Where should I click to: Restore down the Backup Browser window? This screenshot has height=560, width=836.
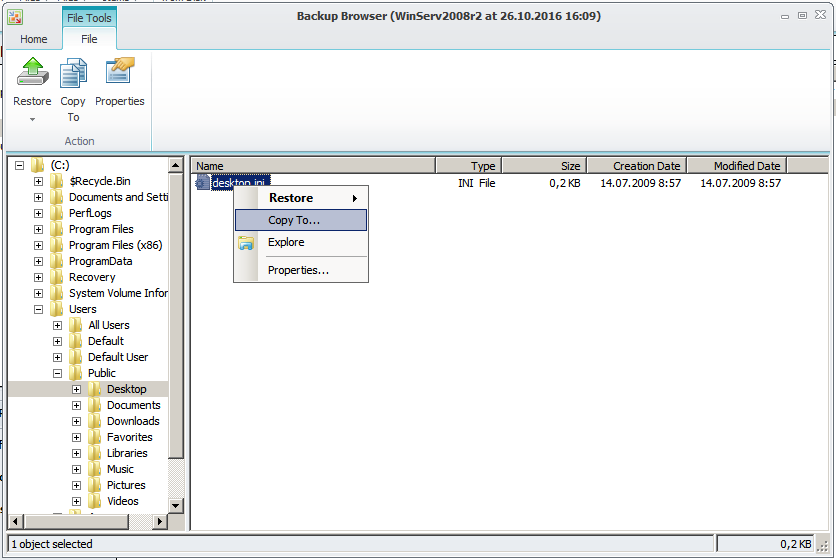802,15
